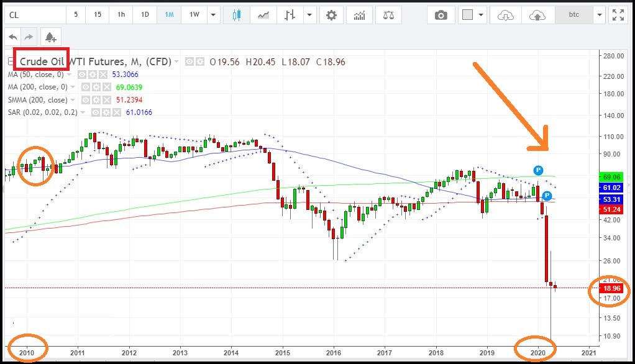Click the 69.06 green price tag
635x364 pixels.
click(611, 177)
